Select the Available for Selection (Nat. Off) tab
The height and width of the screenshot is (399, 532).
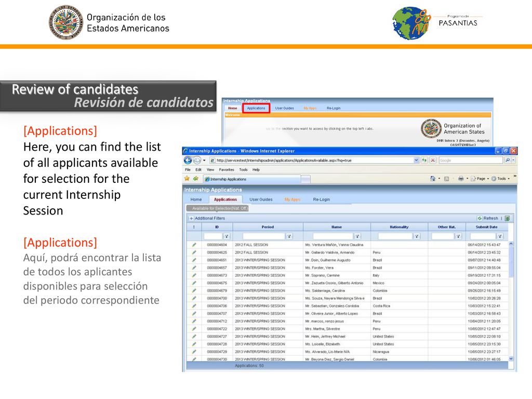(x=218, y=208)
